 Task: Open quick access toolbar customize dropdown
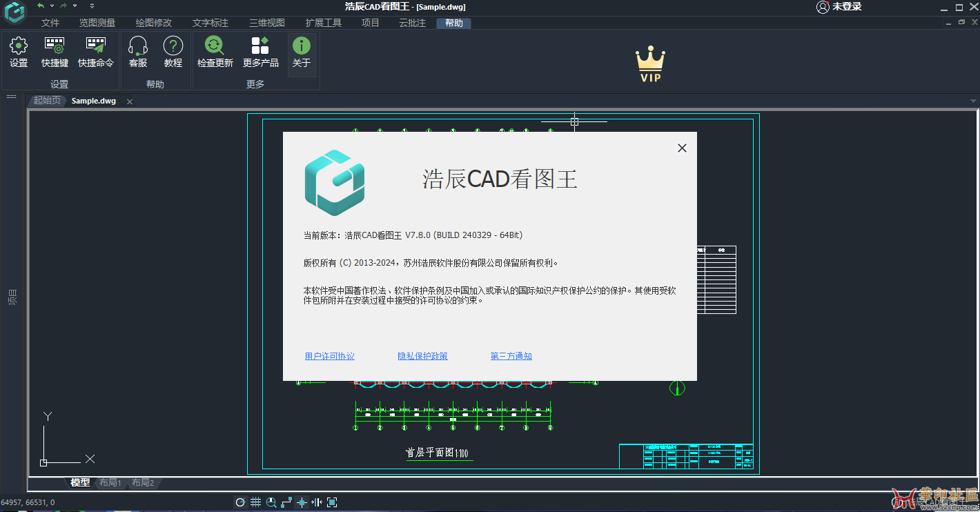tap(92, 6)
